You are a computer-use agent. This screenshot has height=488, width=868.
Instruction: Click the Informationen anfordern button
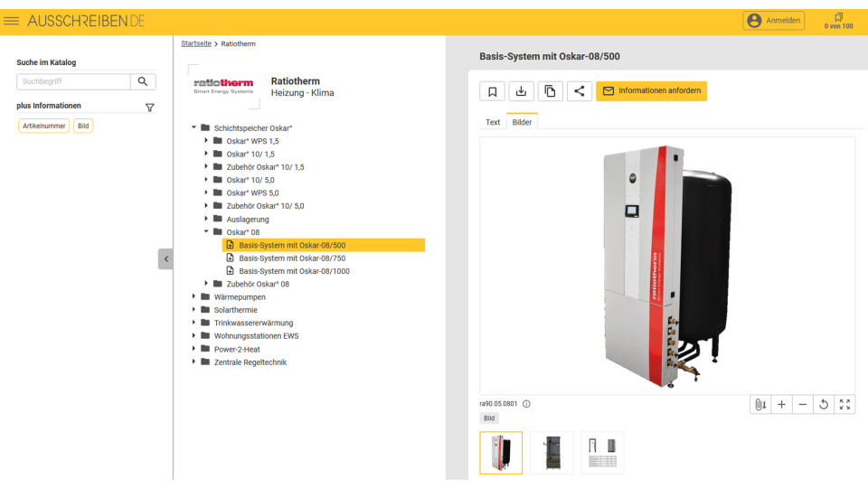click(x=651, y=91)
